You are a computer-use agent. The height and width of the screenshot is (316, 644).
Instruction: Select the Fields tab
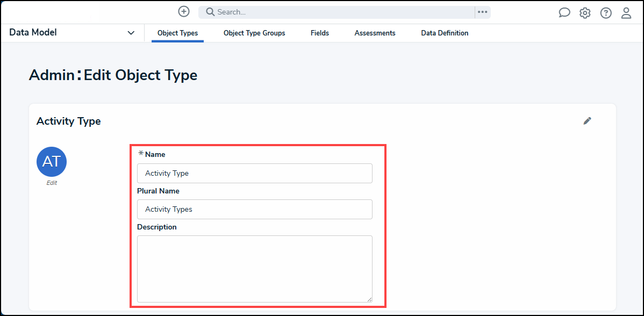[x=319, y=33]
